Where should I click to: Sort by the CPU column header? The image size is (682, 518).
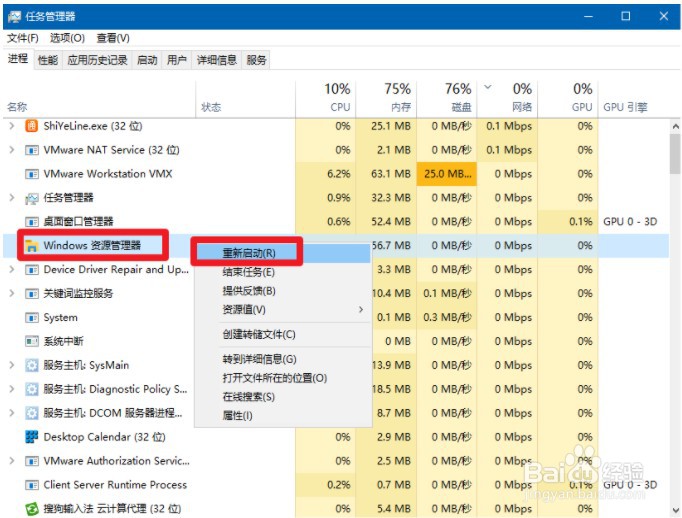coord(326,98)
